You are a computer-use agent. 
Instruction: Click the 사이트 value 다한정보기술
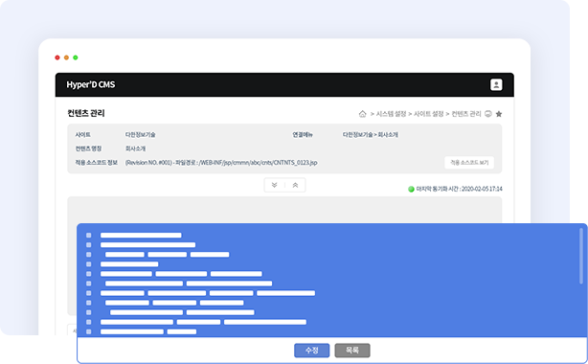[x=140, y=135]
